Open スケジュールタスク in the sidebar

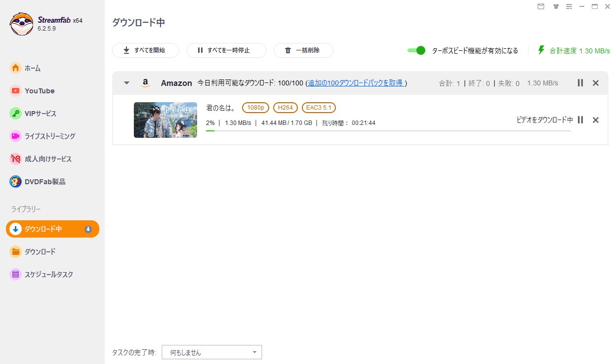(x=48, y=275)
